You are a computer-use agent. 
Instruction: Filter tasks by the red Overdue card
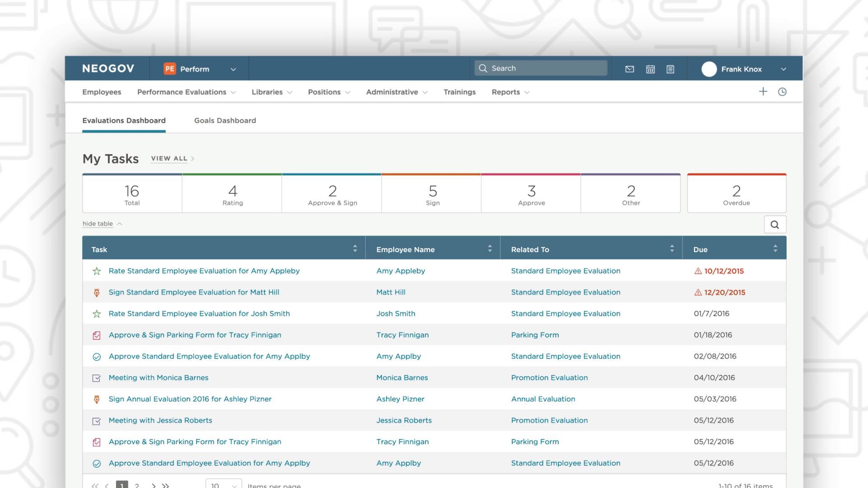(x=736, y=194)
